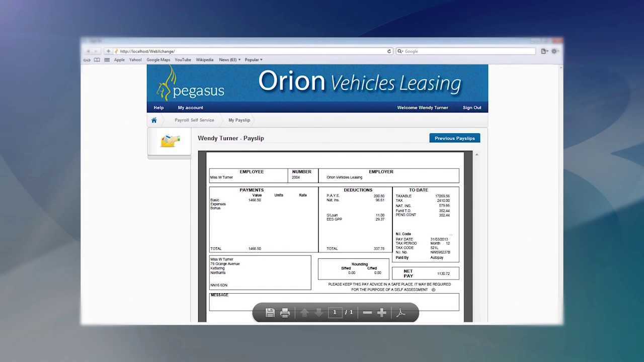Go to previous PDF page arrow

point(304,313)
